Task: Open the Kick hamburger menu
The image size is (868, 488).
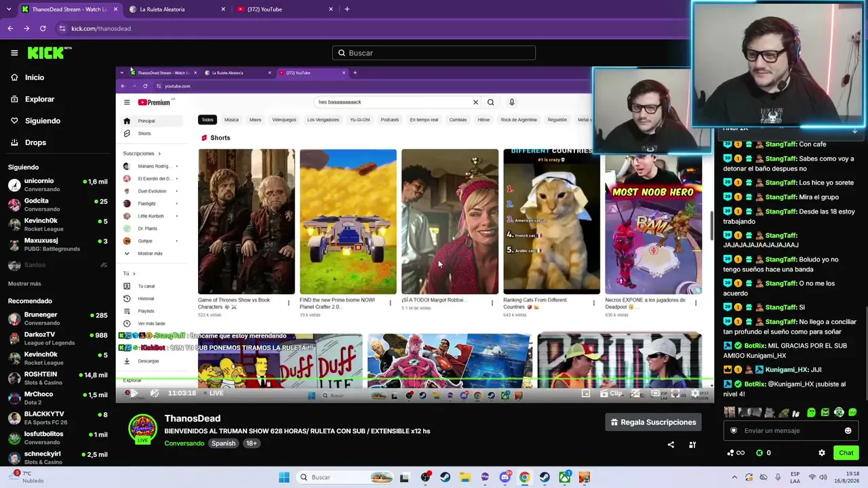Action: point(14,53)
